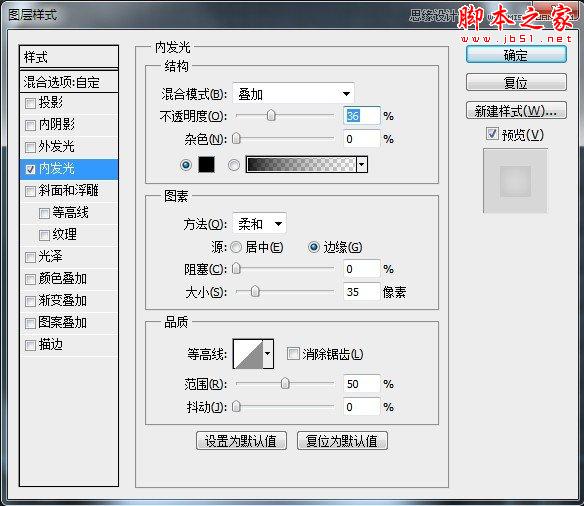Viewport: 584px width, 506px height.
Task: Click the 杂色 slider handle
Action: (236, 139)
